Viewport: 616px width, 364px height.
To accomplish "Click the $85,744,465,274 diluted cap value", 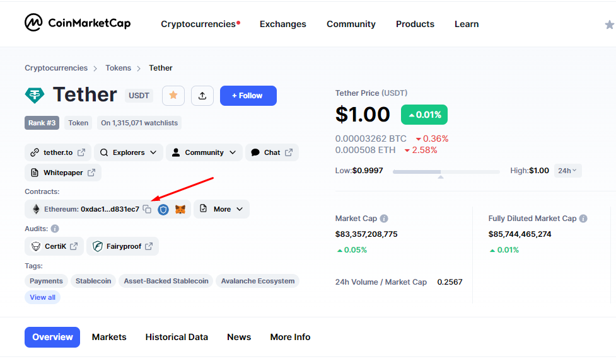I will 520,234.
